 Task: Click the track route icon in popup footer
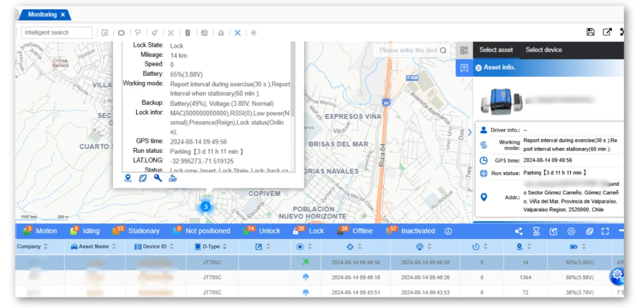(x=143, y=178)
